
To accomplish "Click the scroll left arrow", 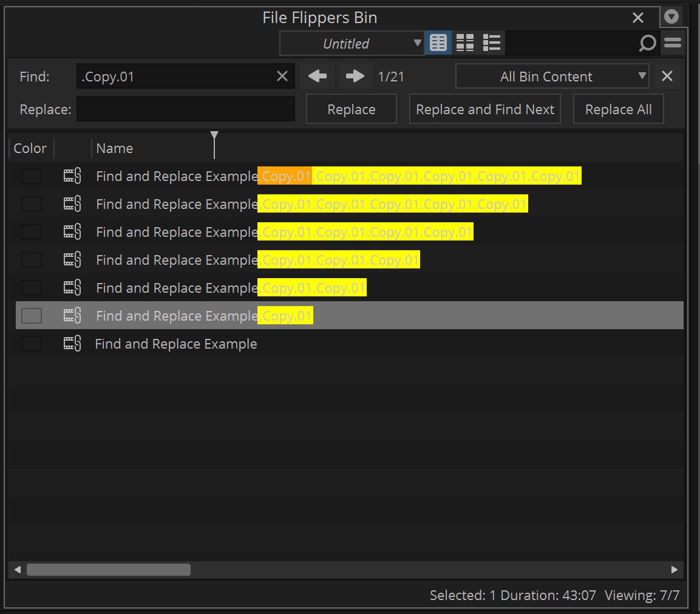I will click(x=18, y=569).
